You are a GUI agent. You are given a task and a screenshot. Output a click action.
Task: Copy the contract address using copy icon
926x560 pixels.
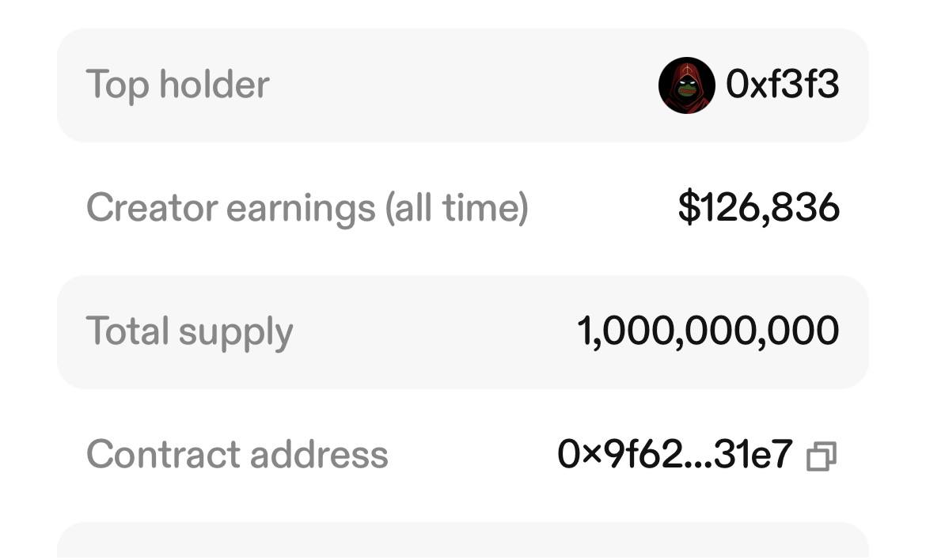pos(821,456)
